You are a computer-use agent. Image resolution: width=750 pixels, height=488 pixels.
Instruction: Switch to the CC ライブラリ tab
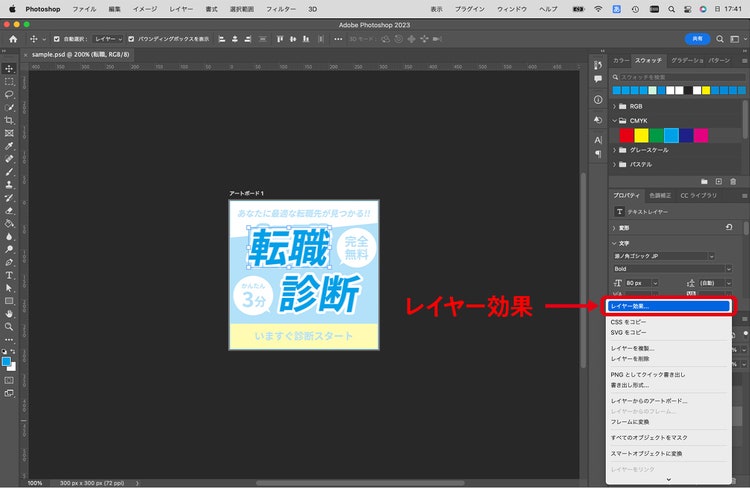click(x=698, y=196)
